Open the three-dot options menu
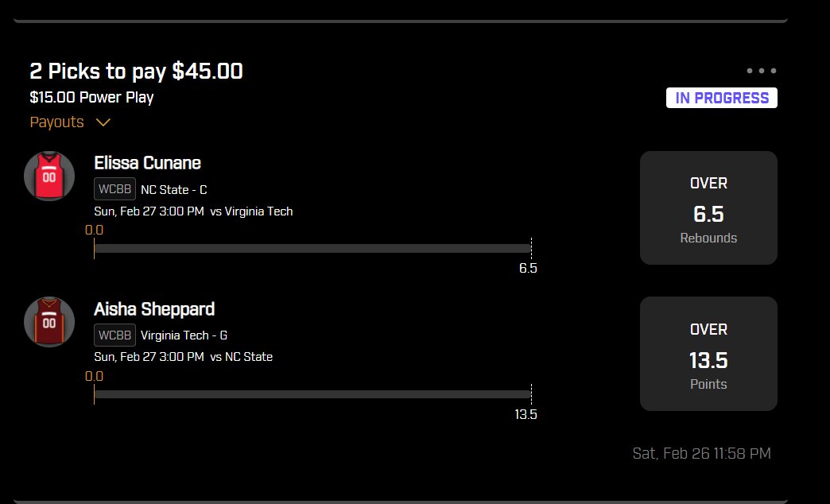 761,71
